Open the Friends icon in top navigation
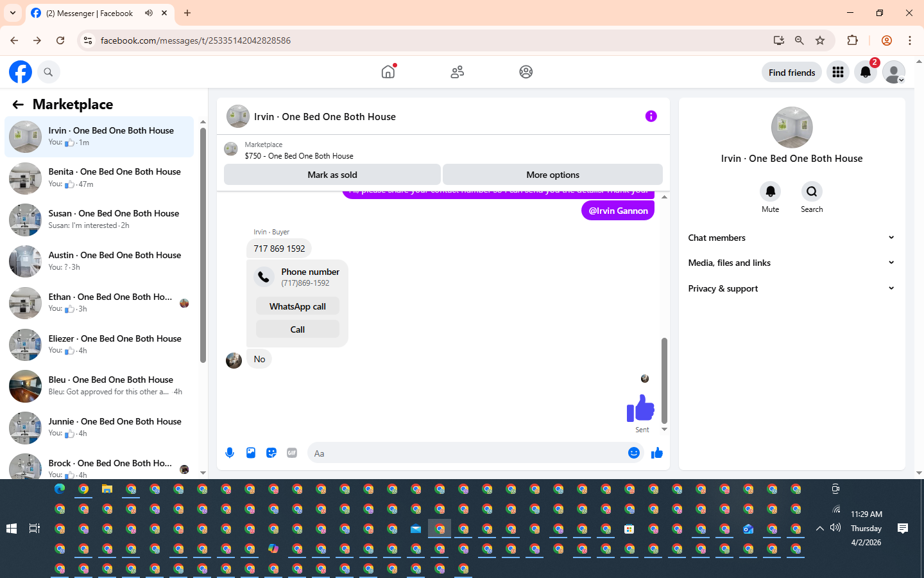 point(458,72)
